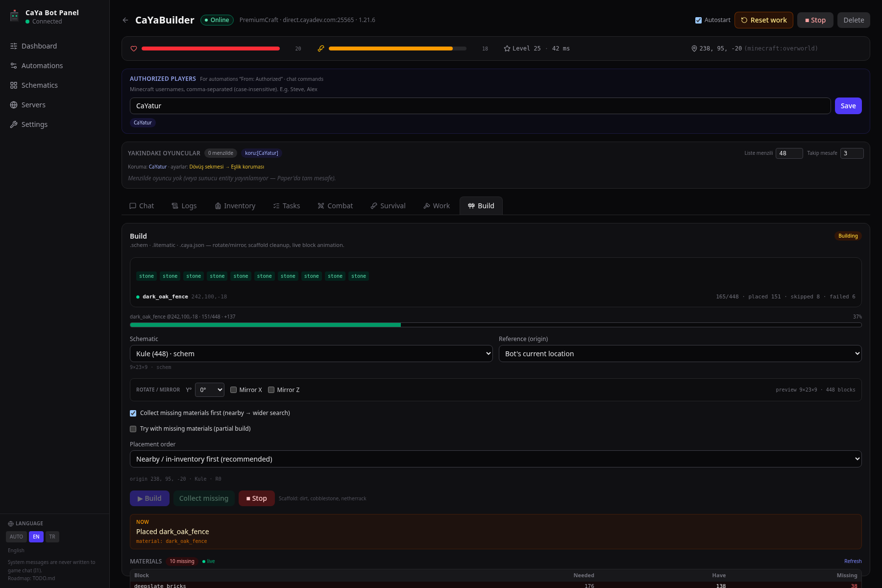The image size is (882, 588).
Task: Switch to the Inventory tab
Action: click(235, 206)
